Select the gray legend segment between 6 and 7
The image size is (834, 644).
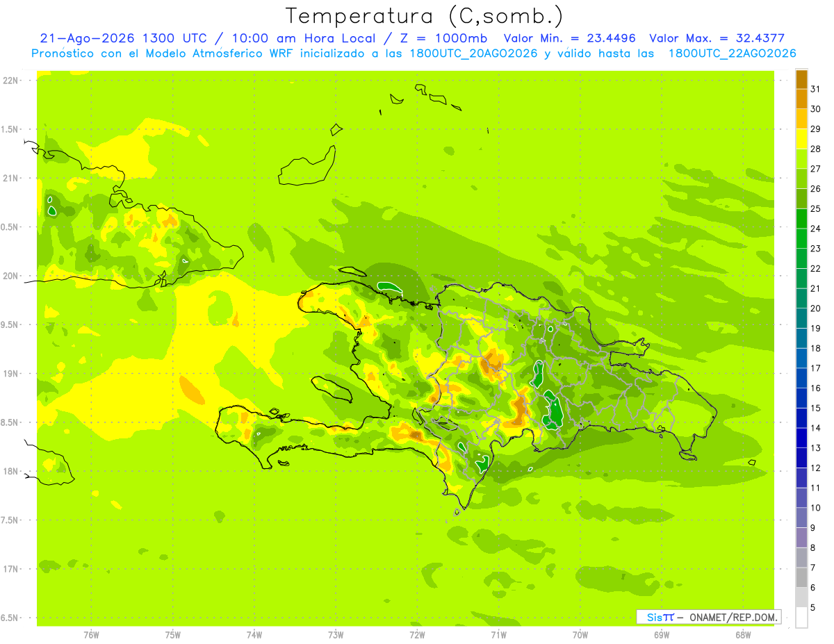coord(801,577)
